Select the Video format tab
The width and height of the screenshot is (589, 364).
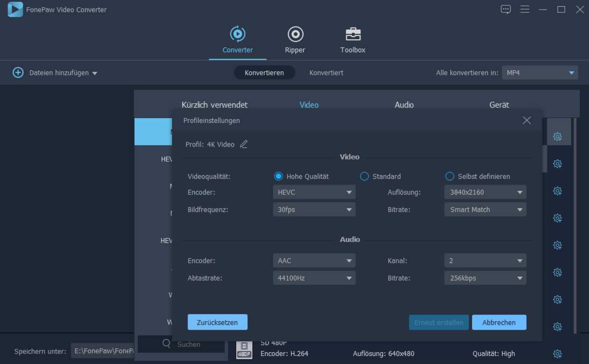click(x=309, y=105)
